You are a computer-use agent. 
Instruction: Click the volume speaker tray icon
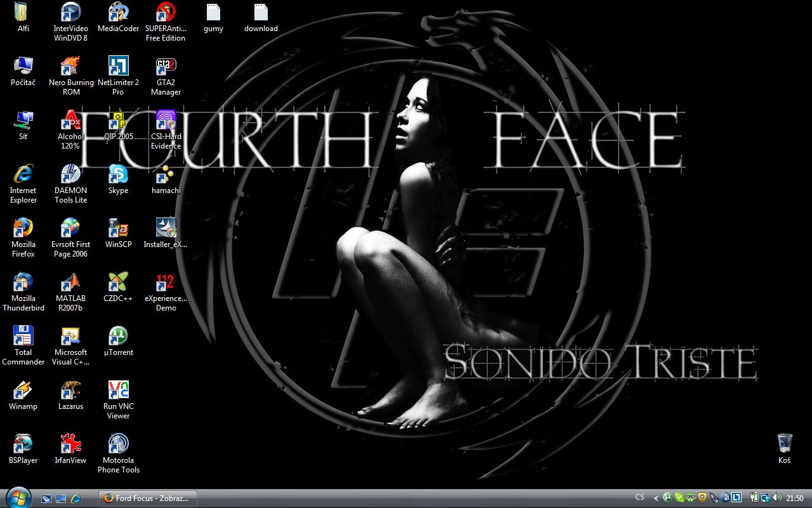point(777,498)
